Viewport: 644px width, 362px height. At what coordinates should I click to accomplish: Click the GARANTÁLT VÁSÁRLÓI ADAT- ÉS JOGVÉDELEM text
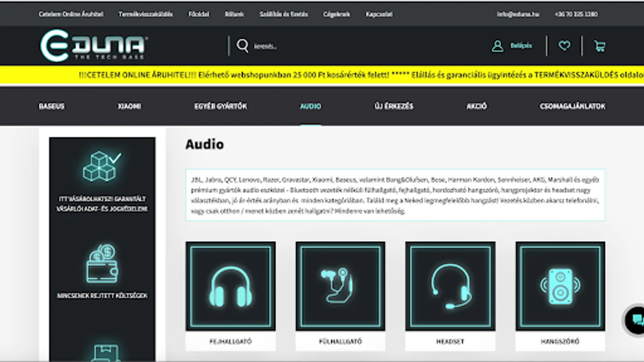[102, 204]
